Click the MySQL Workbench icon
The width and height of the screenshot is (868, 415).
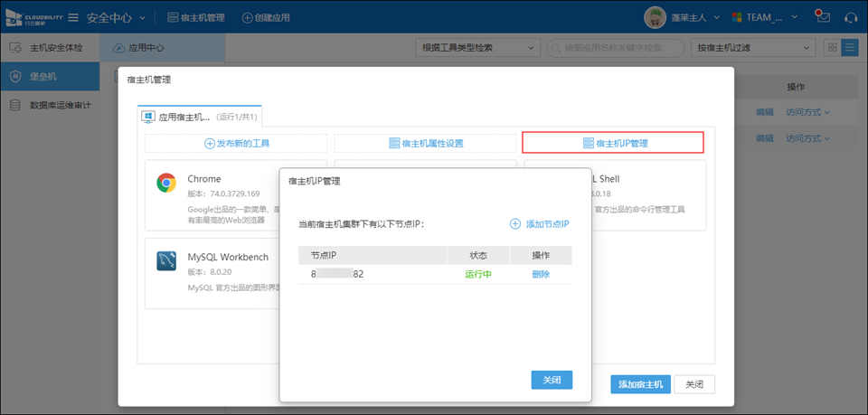[x=166, y=261]
